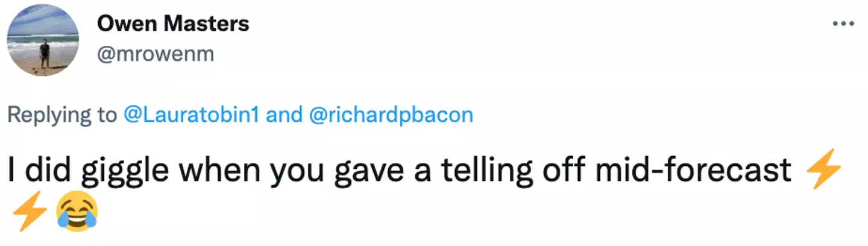Open the @richardpbacon mention link
This screenshot has width=868, height=246.
pyautogui.click(x=391, y=115)
